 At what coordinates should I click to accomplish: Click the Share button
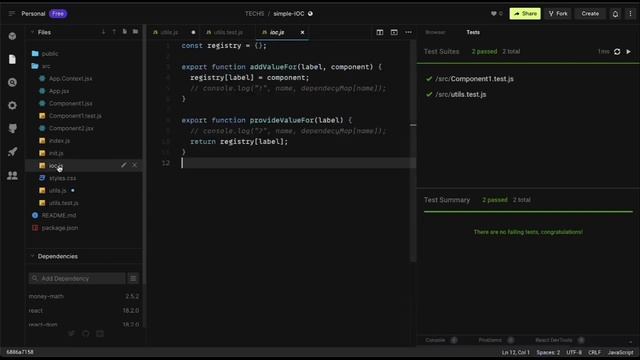(525, 13)
